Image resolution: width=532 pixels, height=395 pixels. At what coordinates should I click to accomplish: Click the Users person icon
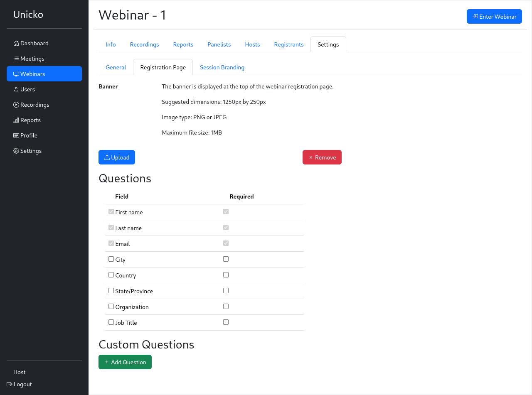[x=16, y=89]
